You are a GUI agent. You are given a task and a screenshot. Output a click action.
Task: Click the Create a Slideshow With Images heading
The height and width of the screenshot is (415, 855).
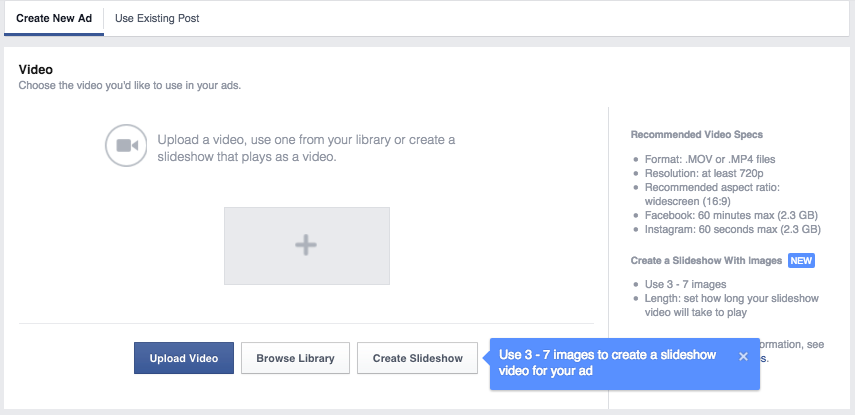tap(707, 260)
